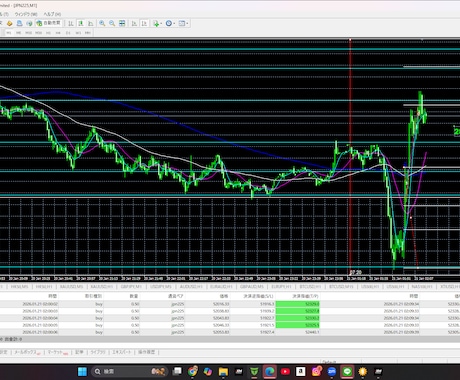Switch to EURAUD,H1 chart tab

click(x=221, y=287)
